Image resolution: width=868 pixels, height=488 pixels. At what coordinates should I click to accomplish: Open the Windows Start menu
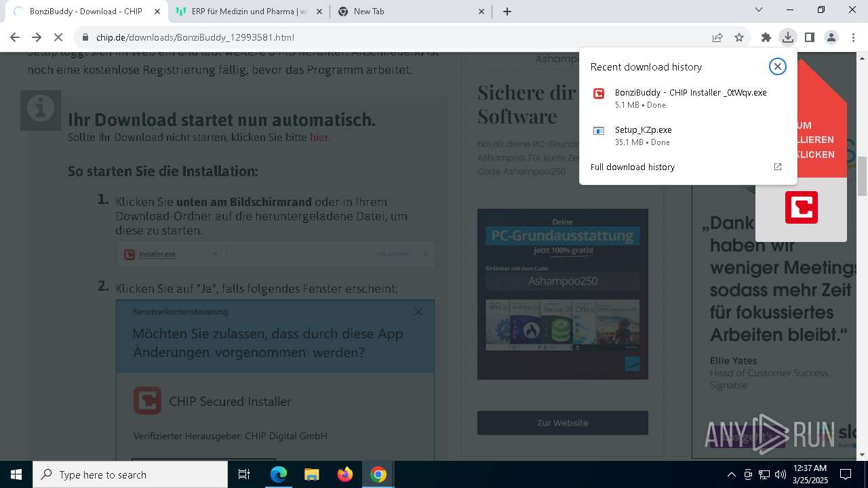click(x=16, y=474)
